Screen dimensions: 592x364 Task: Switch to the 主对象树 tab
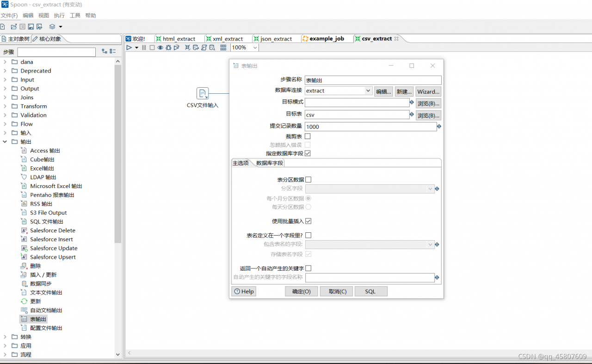15,39
